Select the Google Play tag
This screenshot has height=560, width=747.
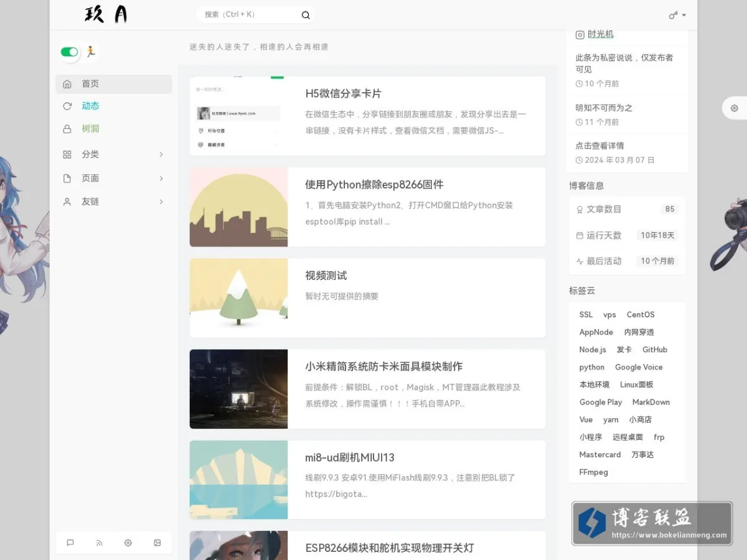[601, 402]
